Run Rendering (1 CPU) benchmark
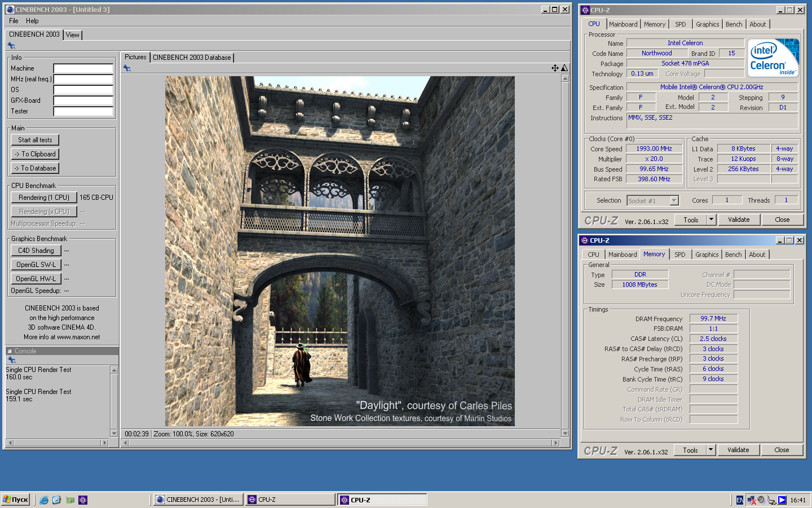Image resolution: width=812 pixels, height=508 pixels. 44,198
